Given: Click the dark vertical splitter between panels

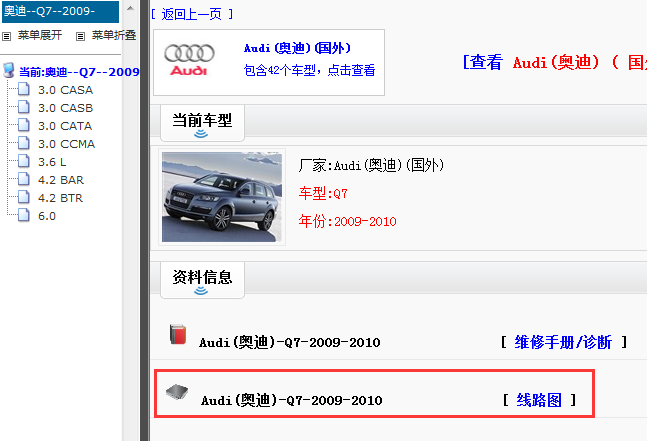Looking at the screenshot, I should coord(144,220).
